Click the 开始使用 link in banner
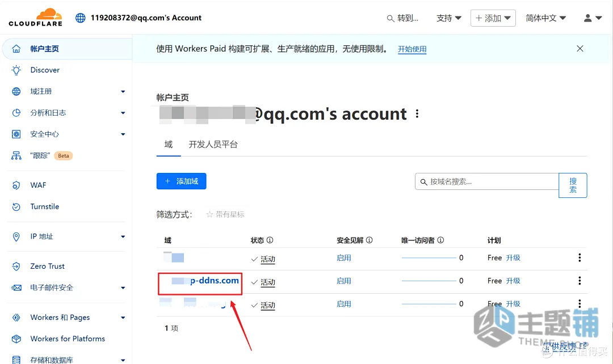Viewport: 613px width, 364px height. coord(412,49)
